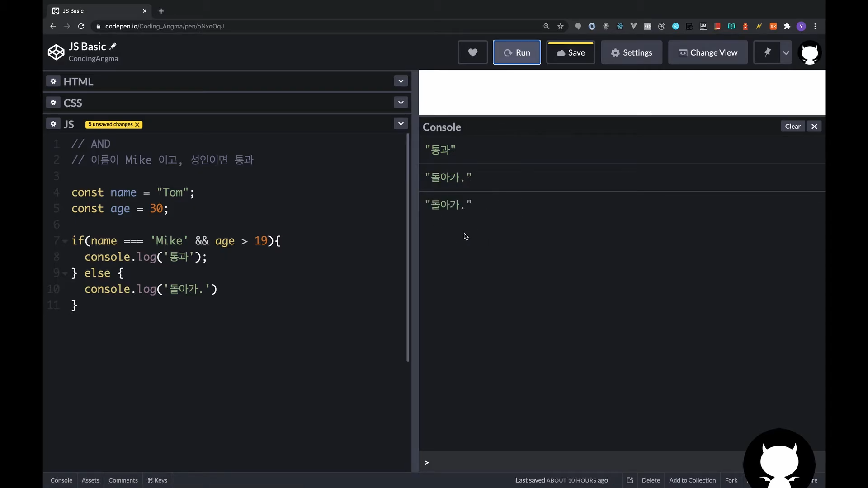
Task: Open a new browser tab
Action: pos(161,11)
